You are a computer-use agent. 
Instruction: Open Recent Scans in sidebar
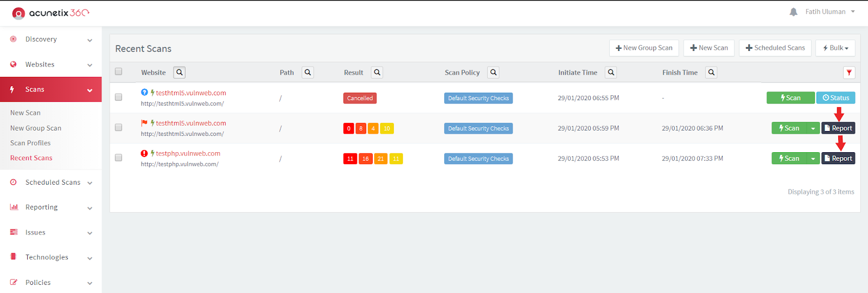[x=31, y=158]
